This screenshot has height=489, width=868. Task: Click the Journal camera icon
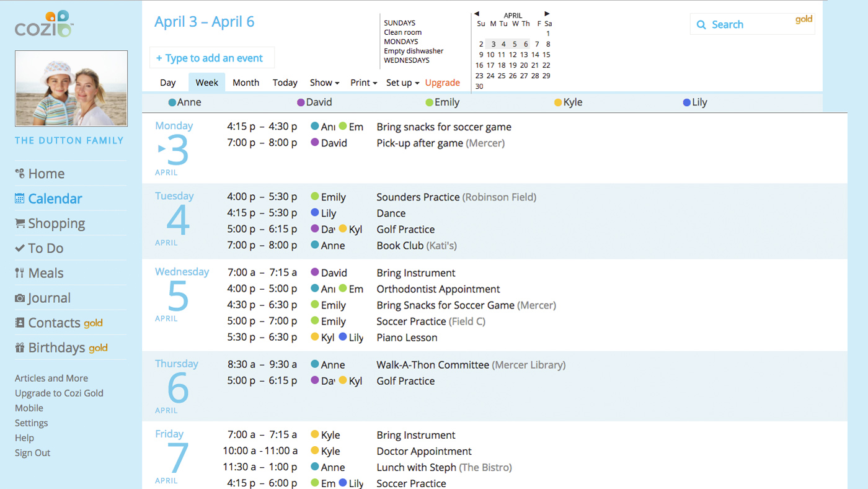[19, 298]
